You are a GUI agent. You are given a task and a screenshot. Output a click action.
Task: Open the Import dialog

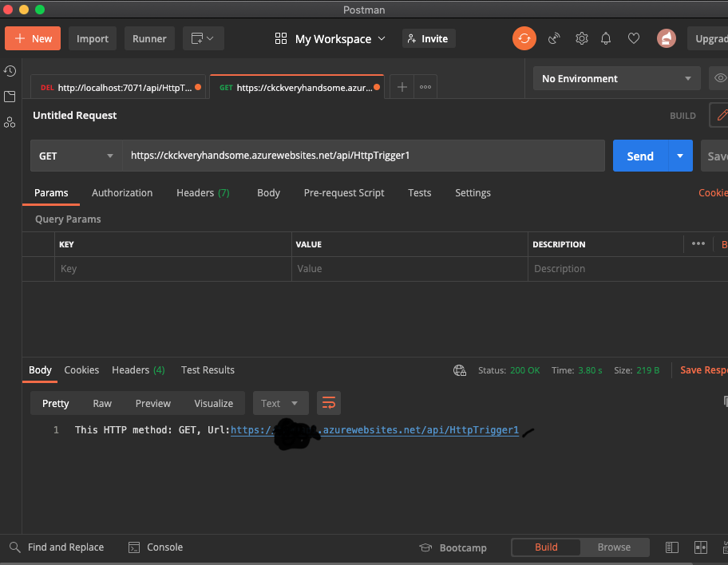tap(93, 38)
